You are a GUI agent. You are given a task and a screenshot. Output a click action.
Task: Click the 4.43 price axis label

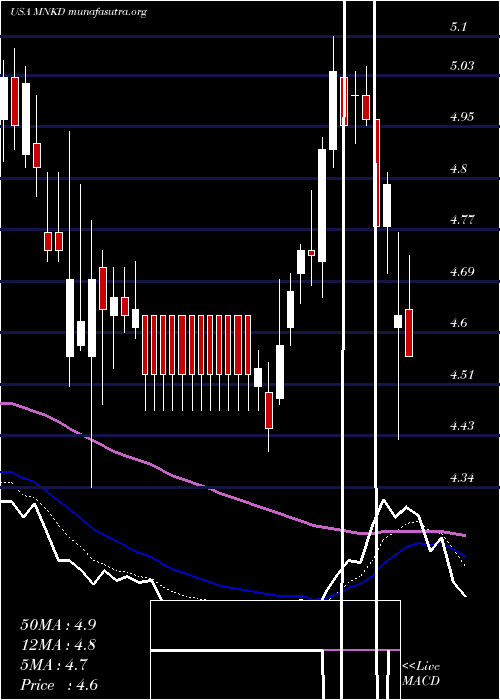[x=462, y=426]
